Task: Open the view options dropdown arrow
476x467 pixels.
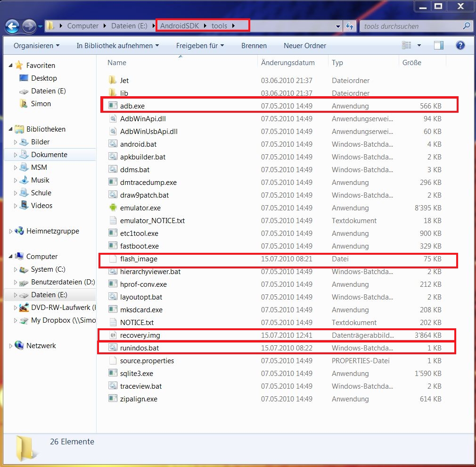Action: [x=419, y=46]
